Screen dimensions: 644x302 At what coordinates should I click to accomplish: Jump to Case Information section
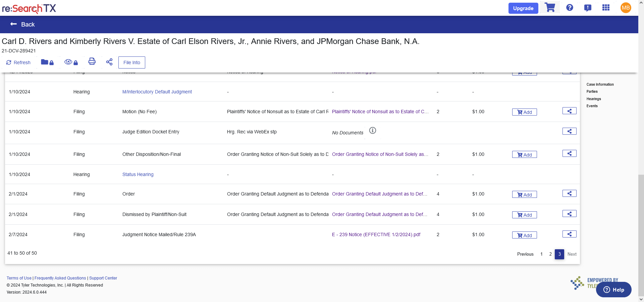[x=600, y=84]
